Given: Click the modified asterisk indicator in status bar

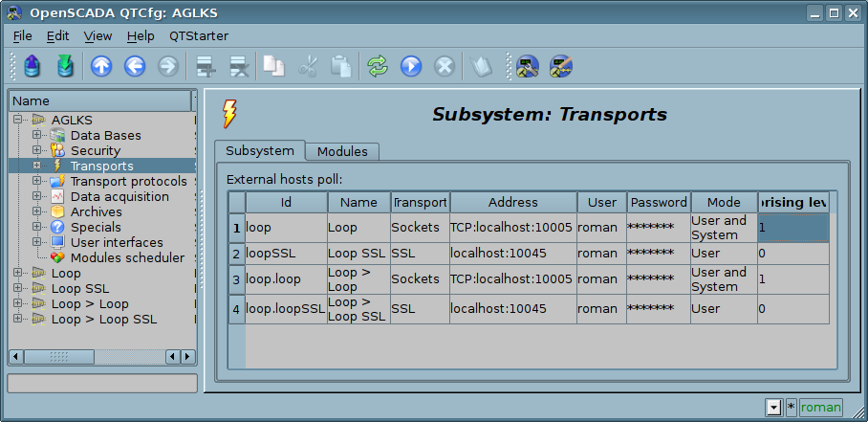Looking at the screenshot, I should [x=791, y=408].
